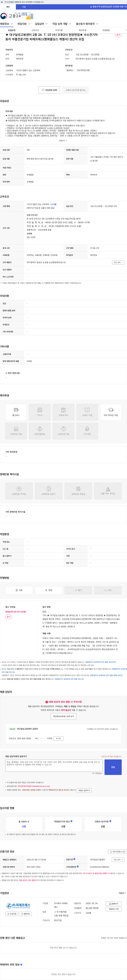Jump to the 전형방법 section tab
Screen dimensions: 127x980
[x=106, y=30]
